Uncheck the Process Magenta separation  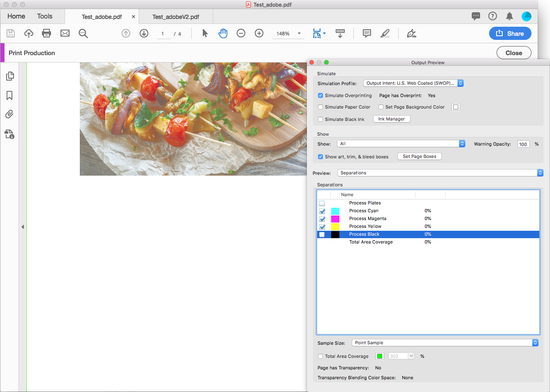click(x=322, y=219)
